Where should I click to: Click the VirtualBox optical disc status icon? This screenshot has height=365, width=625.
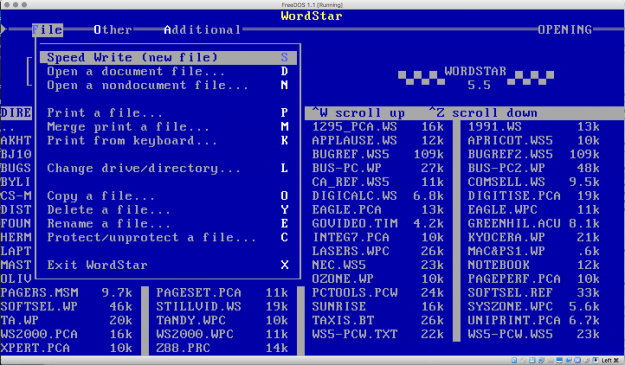523,360
